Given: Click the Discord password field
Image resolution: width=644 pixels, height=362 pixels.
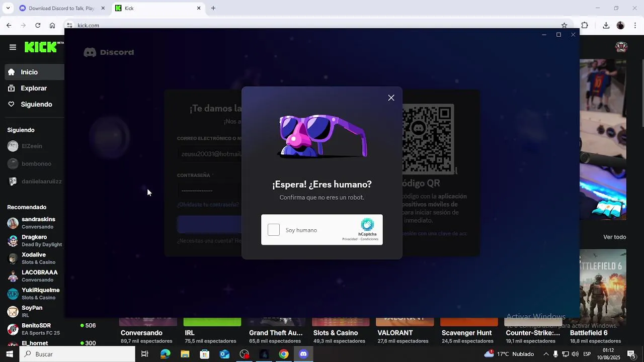Looking at the screenshot, I should (209, 190).
